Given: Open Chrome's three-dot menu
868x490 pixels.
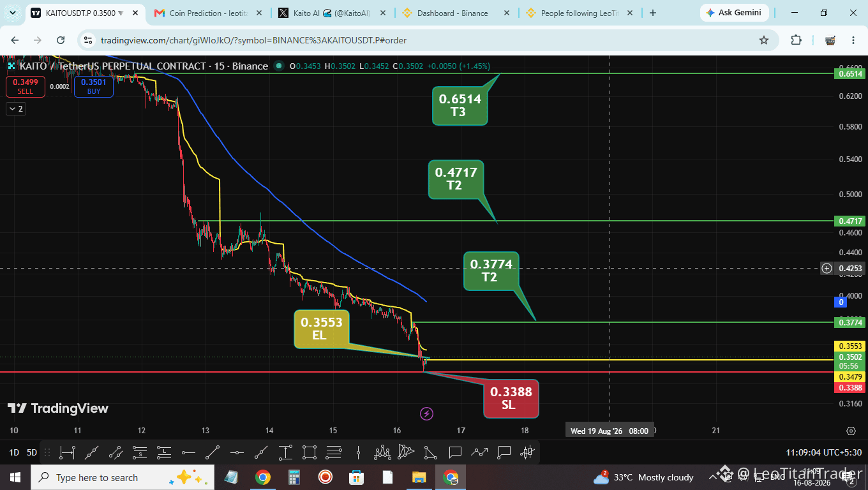Looking at the screenshot, I should click(x=853, y=40).
